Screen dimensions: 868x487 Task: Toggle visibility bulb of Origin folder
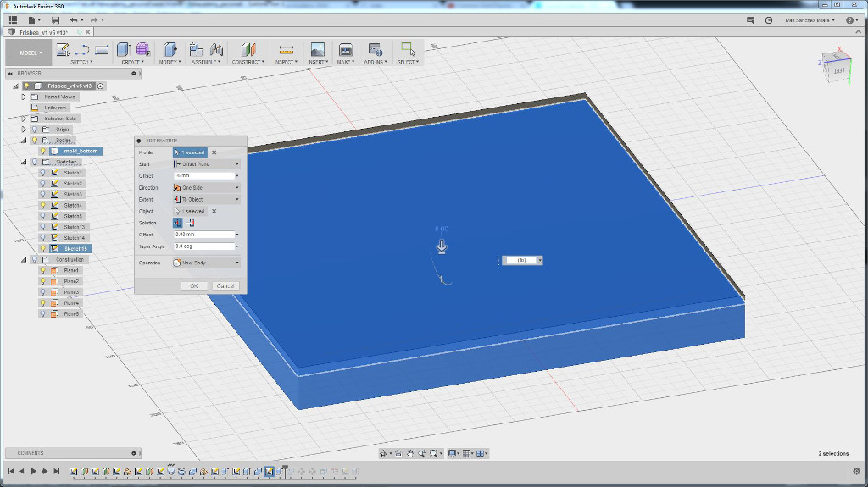click(34, 130)
